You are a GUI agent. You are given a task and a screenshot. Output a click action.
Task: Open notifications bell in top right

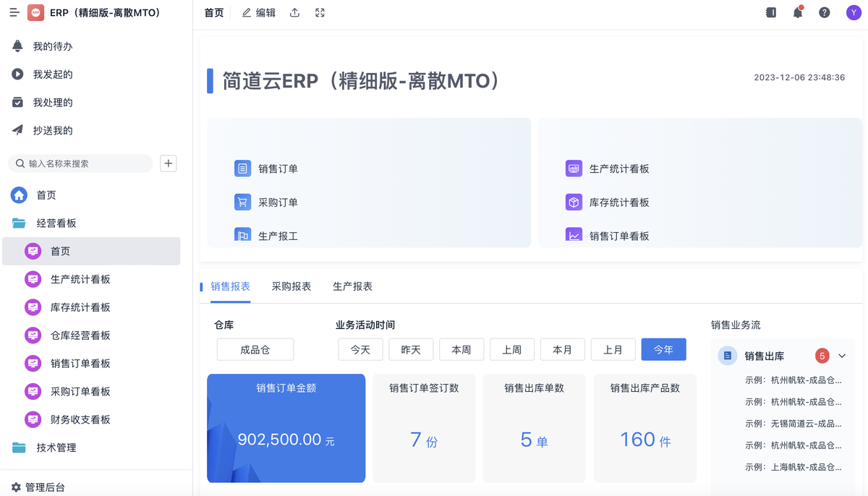tap(798, 13)
